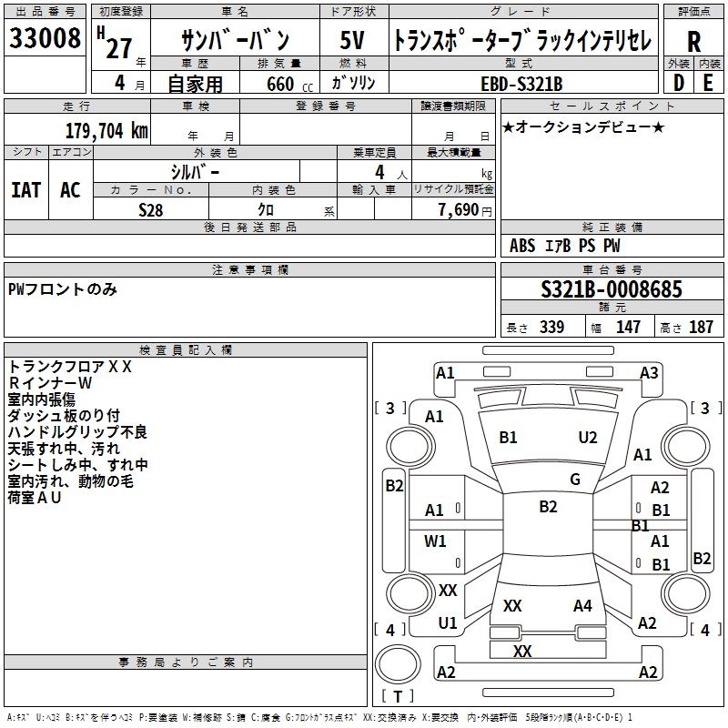Click inspector note 室内汚れ、動物の毛
Image resolution: width=728 pixels, height=728 pixels.
71,481
